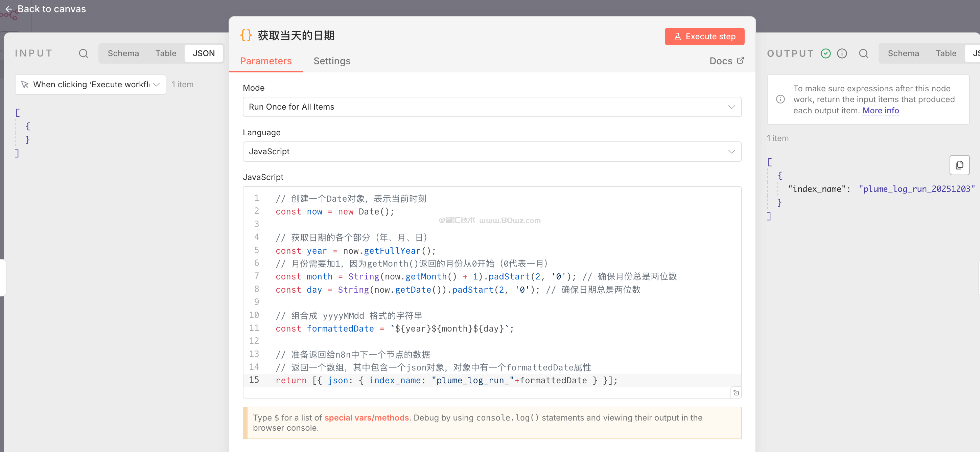Open the More info link
The width and height of the screenshot is (980, 452).
(x=880, y=111)
